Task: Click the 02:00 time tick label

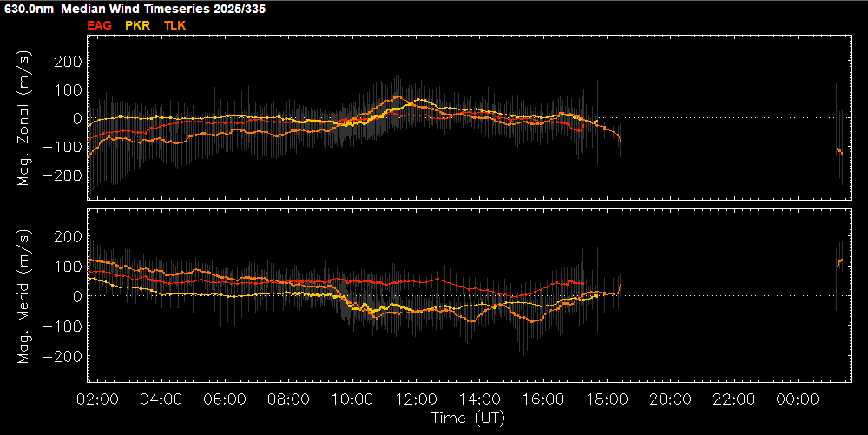Action: [97, 399]
